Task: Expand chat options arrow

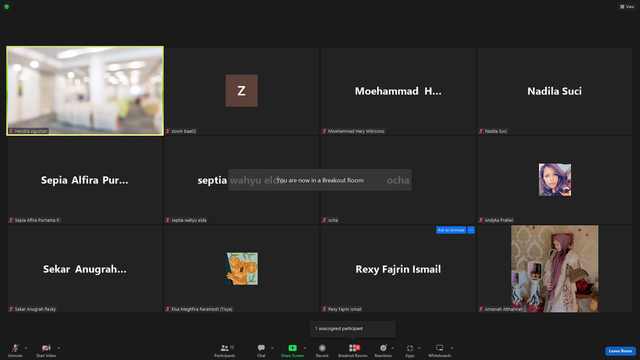Action: pos(272,348)
